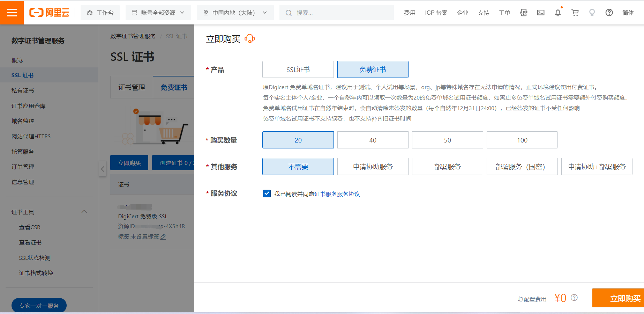The image size is (644, 314).
Task: Collapse the sidebar with the arrow handle
Action: coord(103,169)
